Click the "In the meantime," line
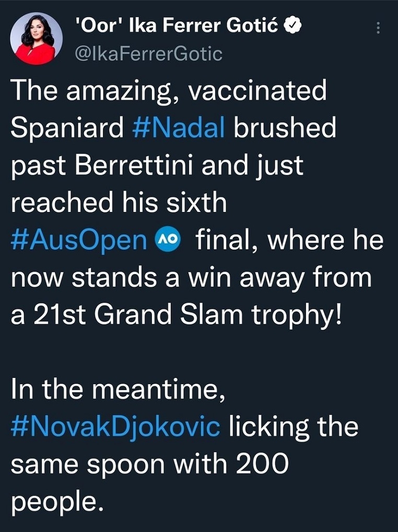398x532 pixels. 118,389
